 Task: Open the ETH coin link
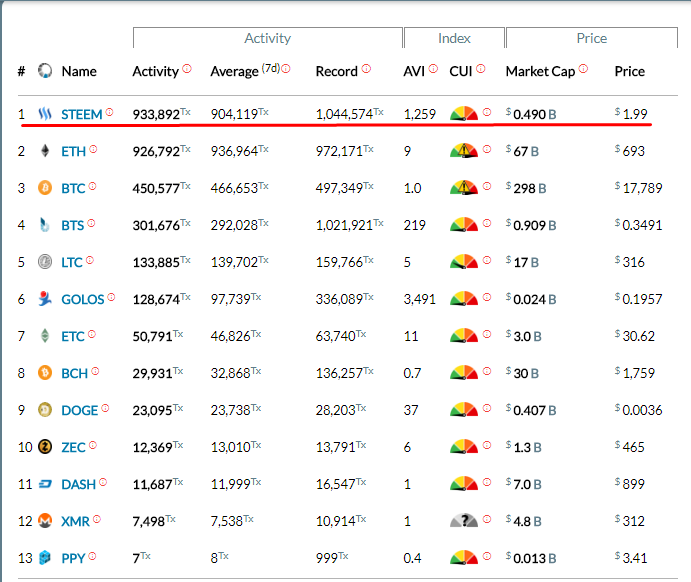(73, 152)
